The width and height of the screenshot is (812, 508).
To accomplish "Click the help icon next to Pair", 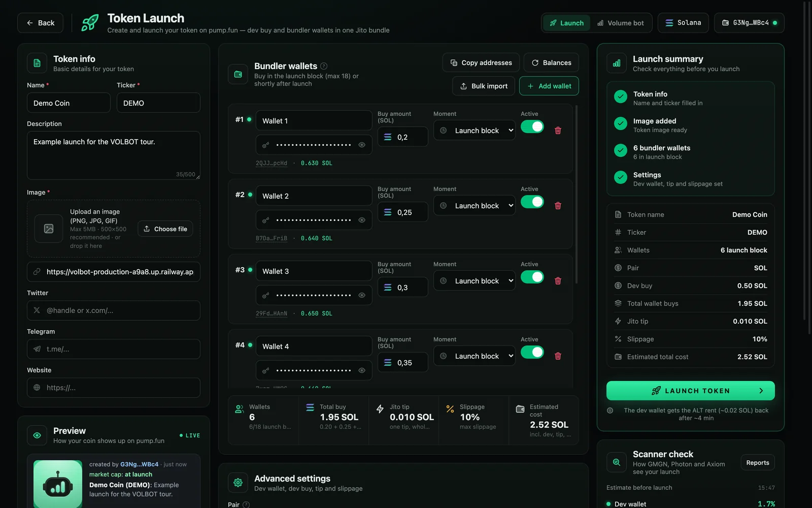I will click(246, 504).
